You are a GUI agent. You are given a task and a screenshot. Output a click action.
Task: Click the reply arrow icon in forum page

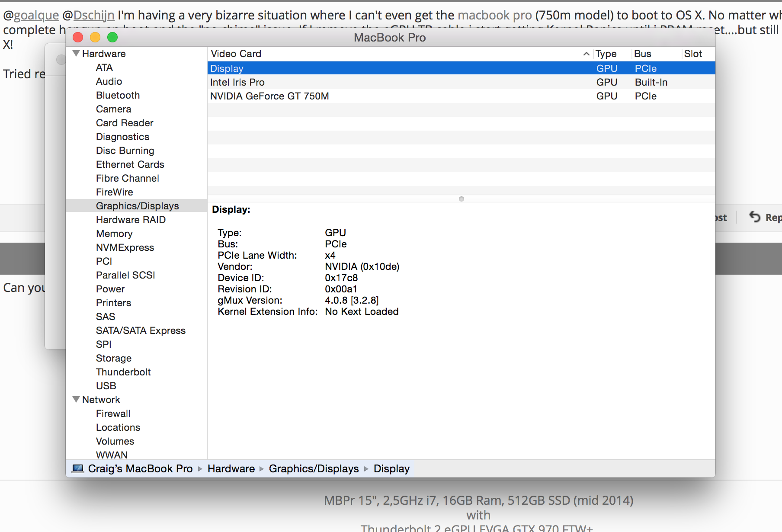coord(755,217)
